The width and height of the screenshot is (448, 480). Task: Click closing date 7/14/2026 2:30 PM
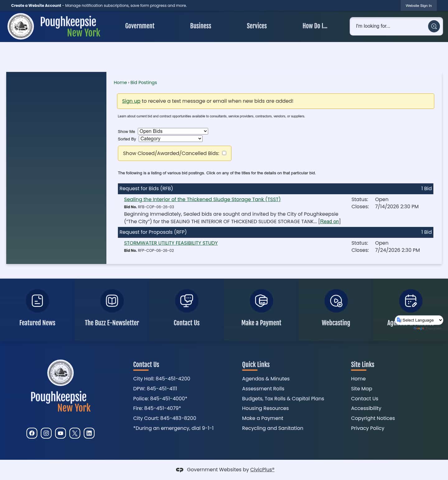397,206
